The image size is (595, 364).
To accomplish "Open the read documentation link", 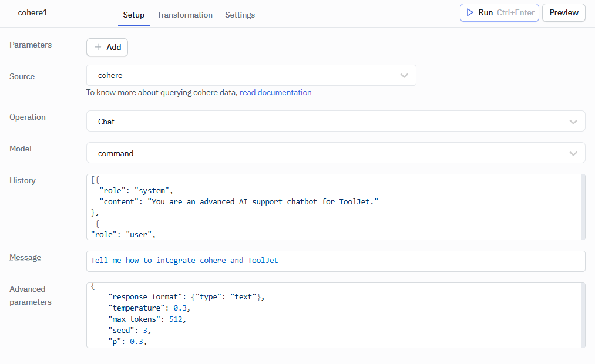I will point(275,93).
